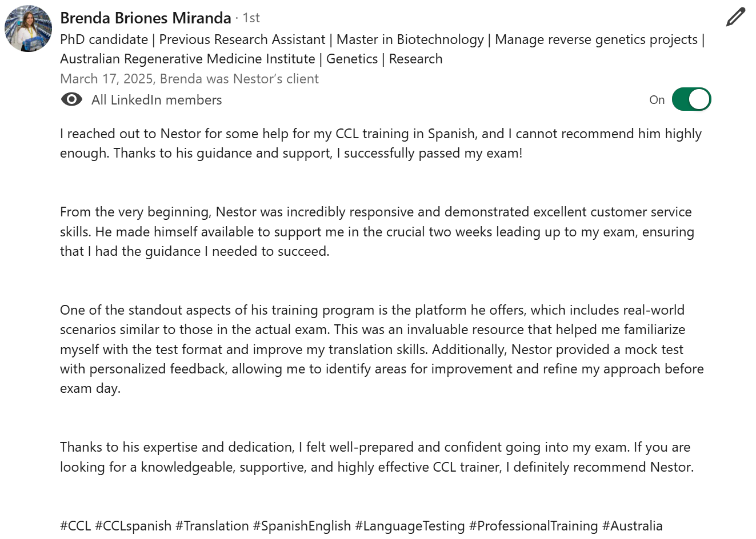
Task: Visit the #SpanishEnglish hashtag
Action: 302,526
